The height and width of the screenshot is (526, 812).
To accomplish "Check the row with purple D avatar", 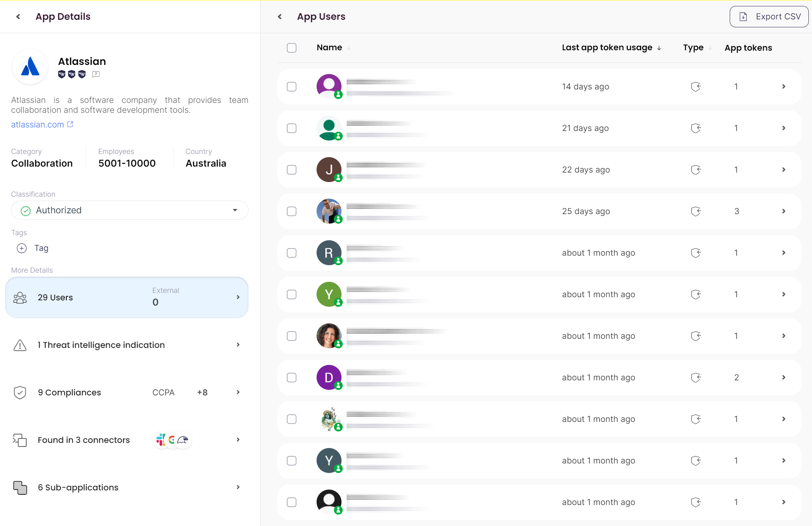I will tap(292, 378).
